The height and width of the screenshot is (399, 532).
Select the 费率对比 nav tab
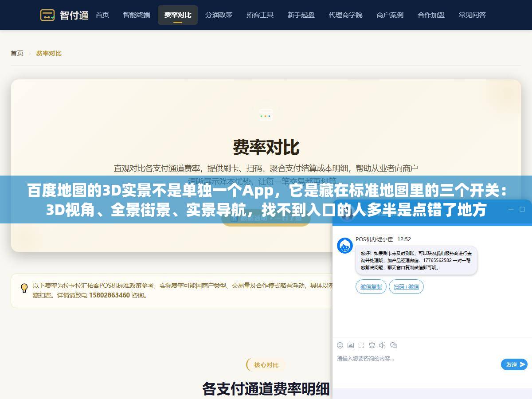(178, 15)
